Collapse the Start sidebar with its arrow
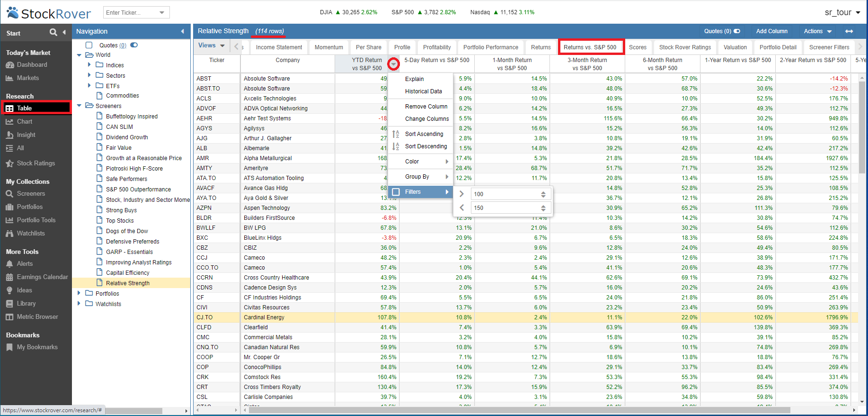This screenshot has height=416, width=868. [x=64, y=32]
